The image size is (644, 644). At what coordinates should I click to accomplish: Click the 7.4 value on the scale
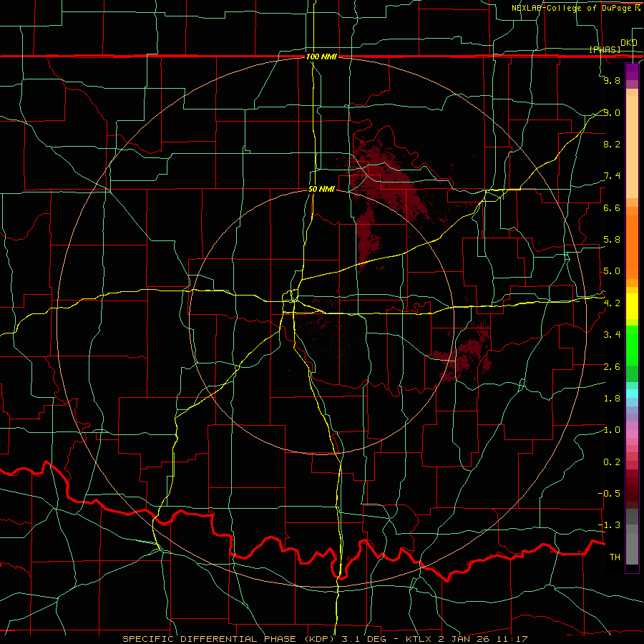612,176
